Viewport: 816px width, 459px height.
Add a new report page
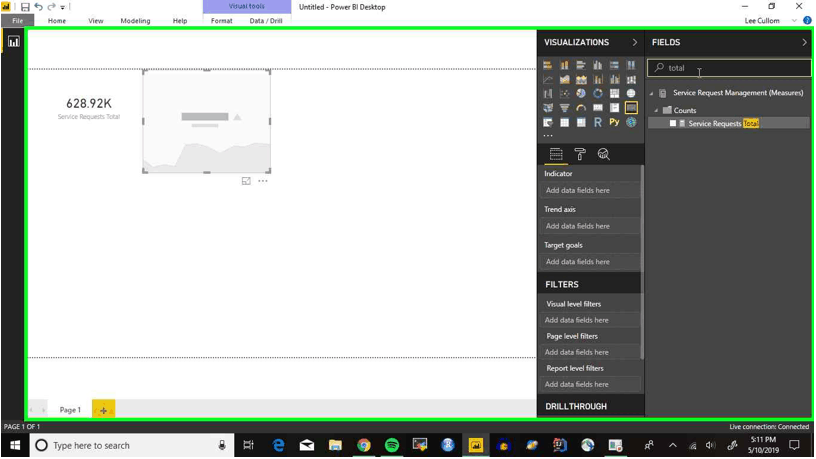(104, 410)
